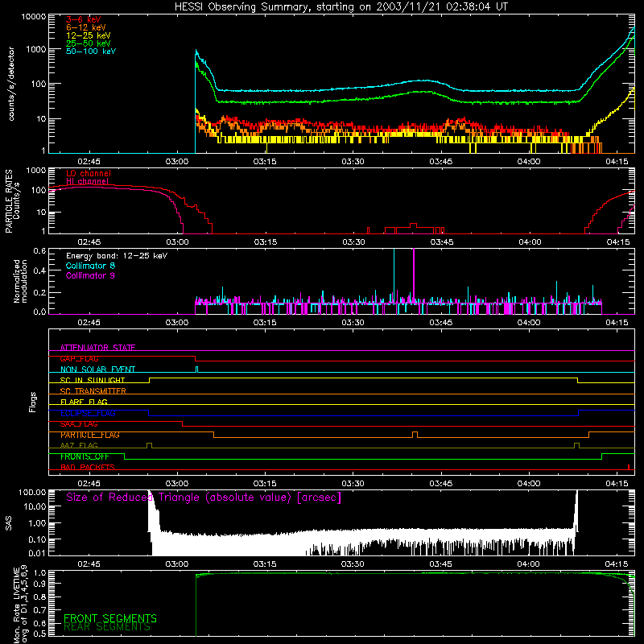The image size is (644, 644).
Task: Click the HI channel legend label
Action: 88,181
